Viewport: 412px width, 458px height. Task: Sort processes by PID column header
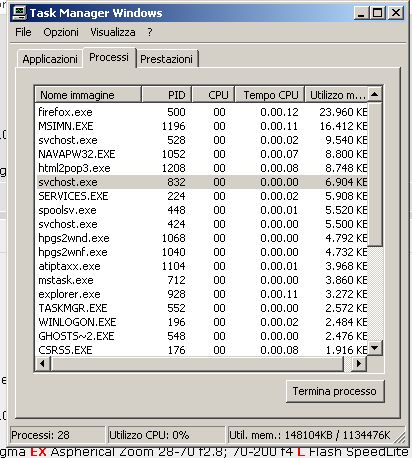coord(167,95)
